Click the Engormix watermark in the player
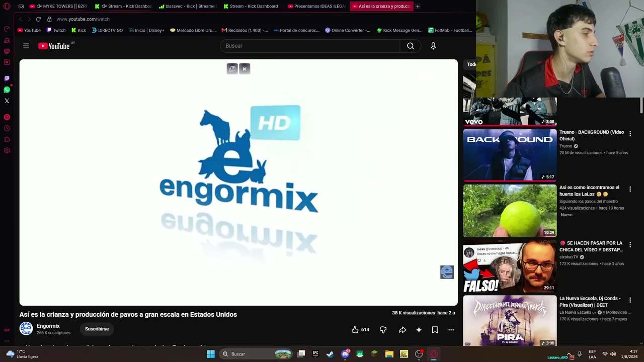Screen dimensions: 644x362 point(447,272)
